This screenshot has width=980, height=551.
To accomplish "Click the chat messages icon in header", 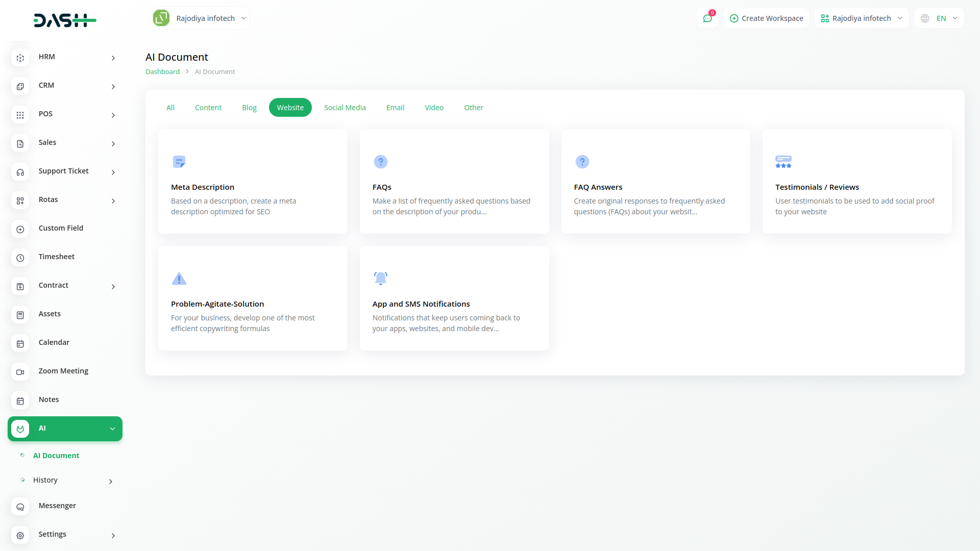I will [707, 18].
